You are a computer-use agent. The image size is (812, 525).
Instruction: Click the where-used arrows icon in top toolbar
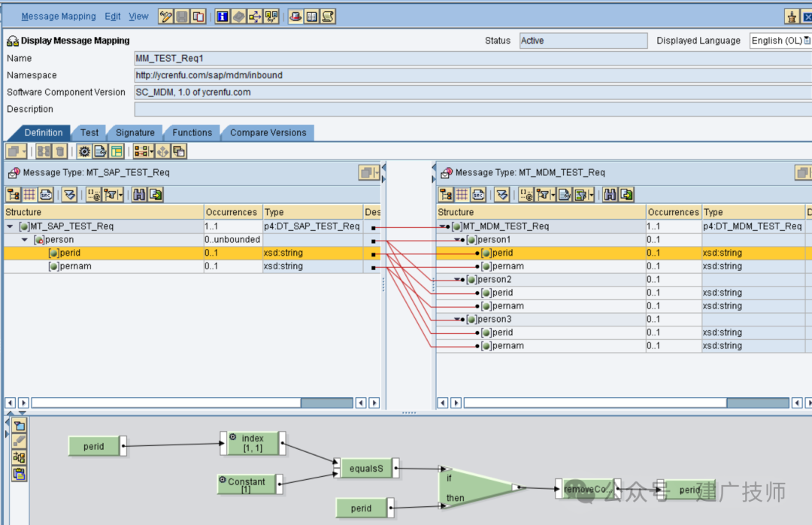(x=255, y=17)
